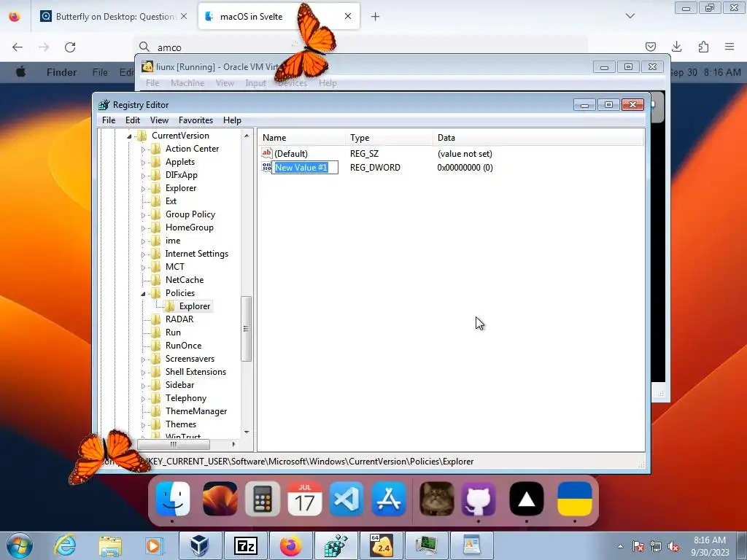Image resolution: width=747 pixels, height=560 pixels.
Task: Open VirtualBox Machine menu
Action: tap(187, 83)
